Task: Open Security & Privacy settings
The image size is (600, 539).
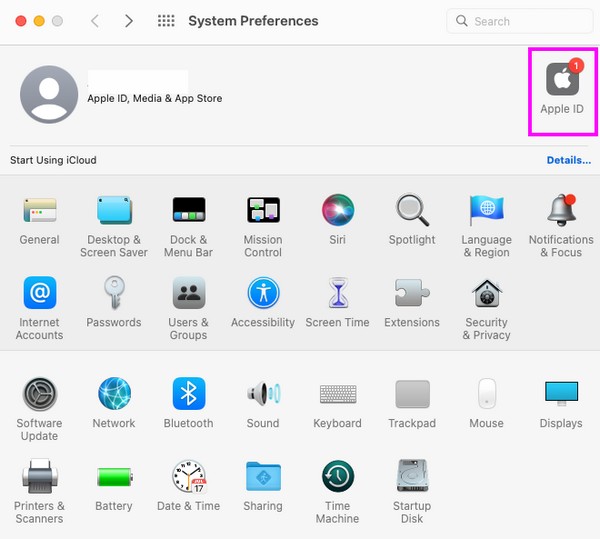Action: point(487,293)
